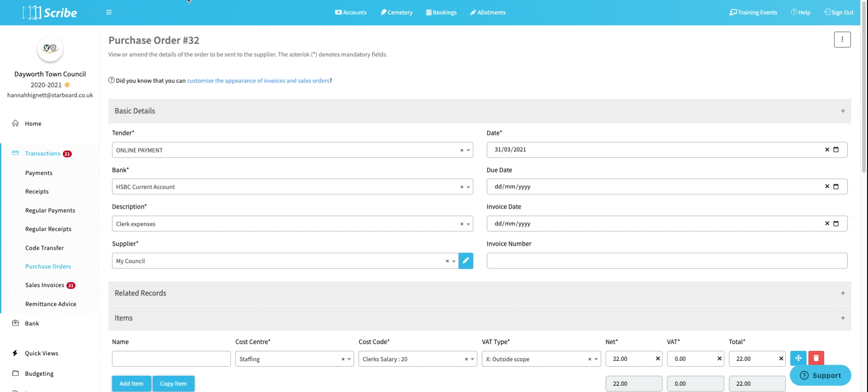
Task: Click the hamburger menu icon
Action: pyautogui.click(x=109, y=12)
